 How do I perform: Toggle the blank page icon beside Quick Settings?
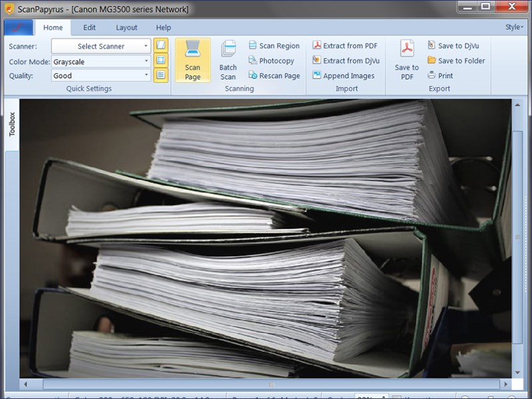coord(160,45)
